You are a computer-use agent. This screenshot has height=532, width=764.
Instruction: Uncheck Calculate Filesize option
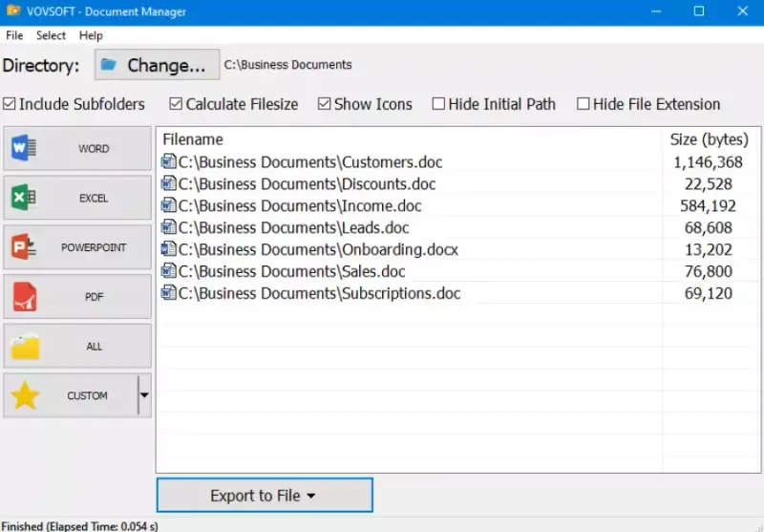(x=176, y=104)
